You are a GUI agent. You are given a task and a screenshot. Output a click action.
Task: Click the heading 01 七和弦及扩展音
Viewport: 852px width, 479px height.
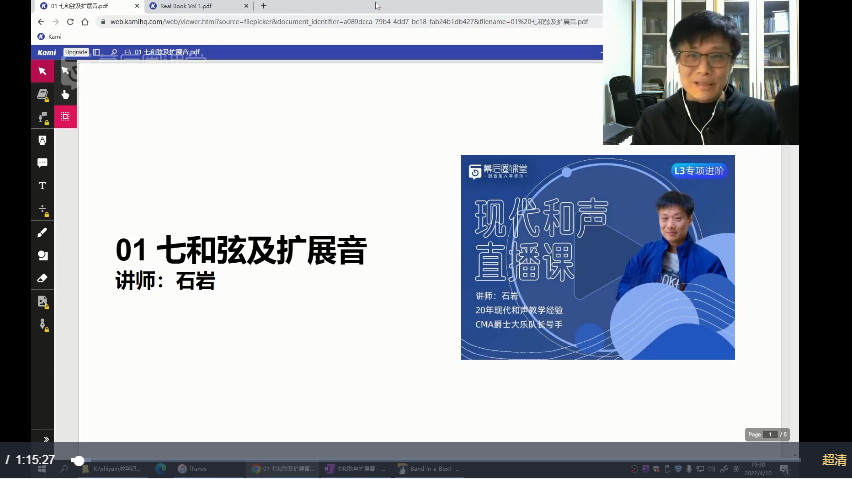(241, 250)
